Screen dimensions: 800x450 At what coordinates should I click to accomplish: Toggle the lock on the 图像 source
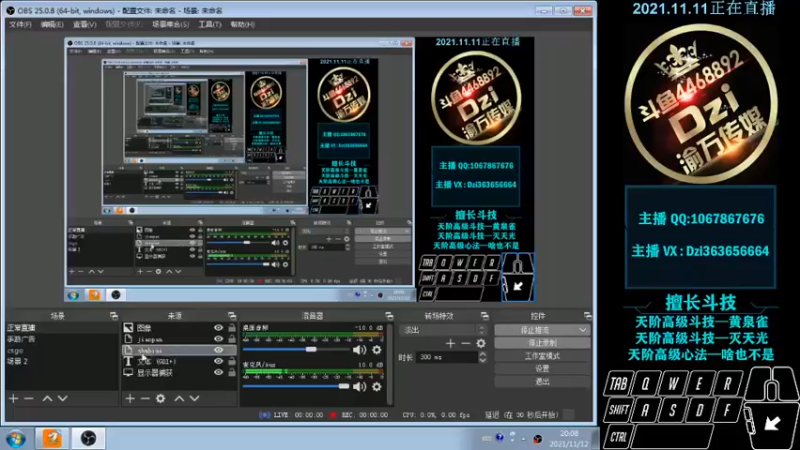[232, 328]
